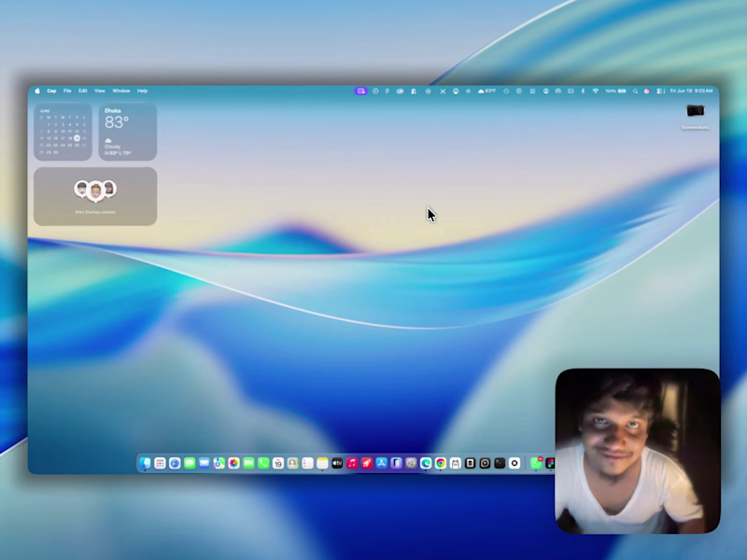747x560 pixels.
Task: Launch Safari from the Dock
Action: coord(175,463)
